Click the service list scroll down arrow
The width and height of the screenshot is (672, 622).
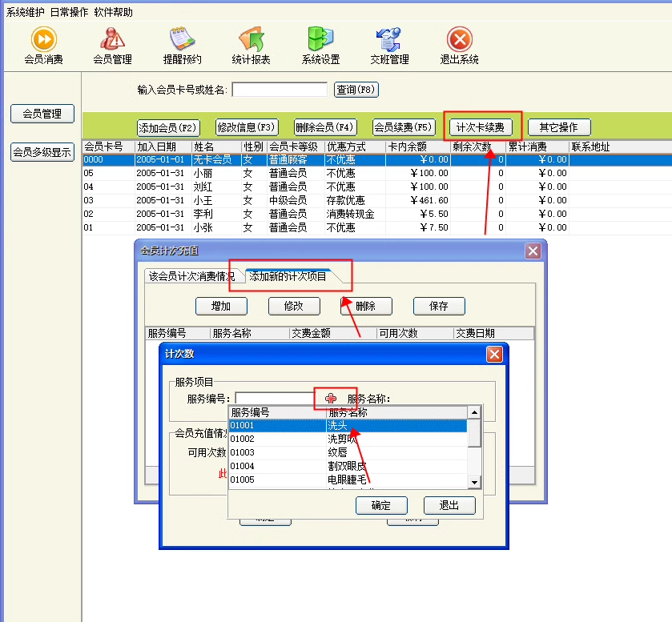[x=474, y=482]
